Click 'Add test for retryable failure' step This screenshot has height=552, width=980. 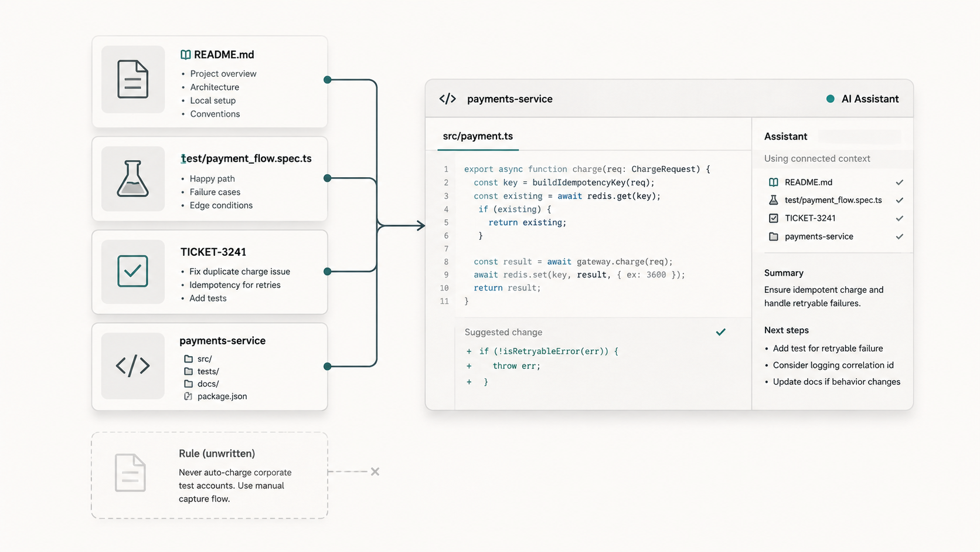coord(828,348)
